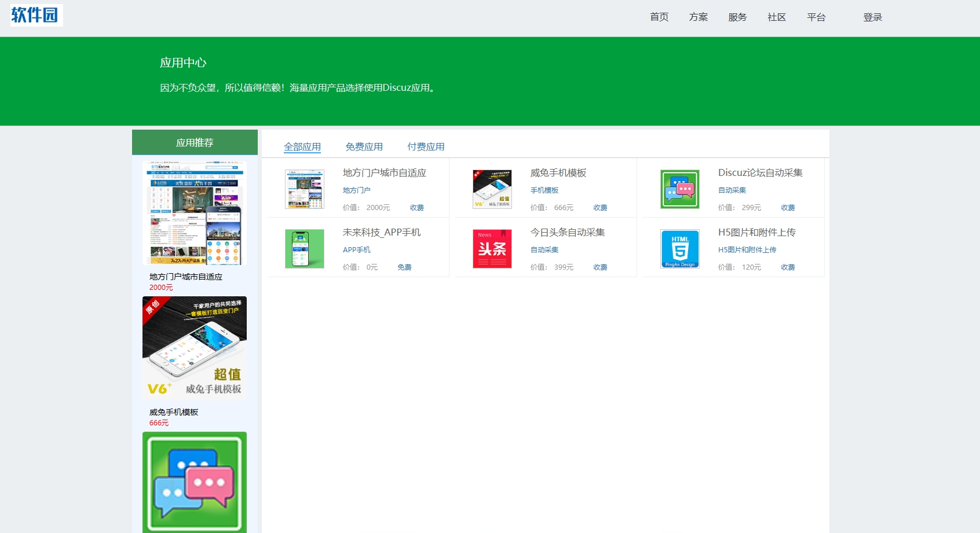Click the 自动采集 category link under 今日头条自动采集

pyautogui.click(x=544, y=250)
